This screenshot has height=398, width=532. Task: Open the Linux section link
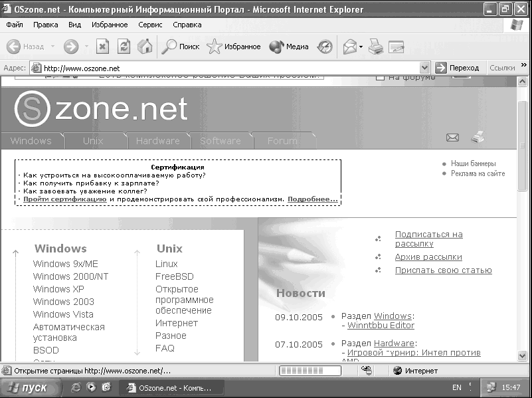[x=166, y=264]
